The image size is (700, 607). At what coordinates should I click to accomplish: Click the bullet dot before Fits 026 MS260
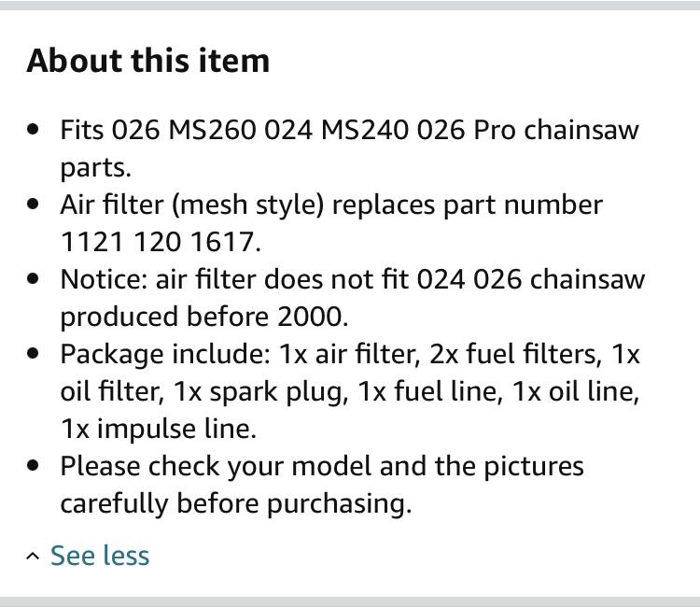point(33,130)
